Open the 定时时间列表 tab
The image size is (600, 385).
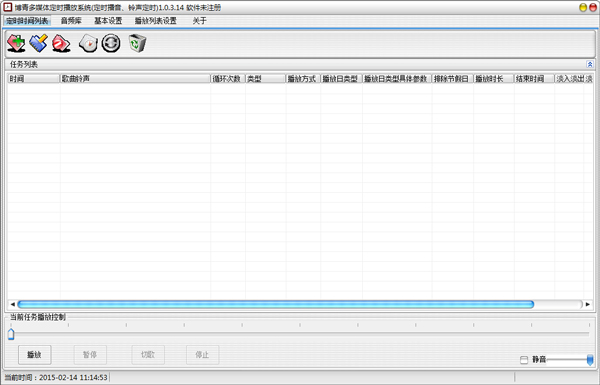click(x=27, y=21)
